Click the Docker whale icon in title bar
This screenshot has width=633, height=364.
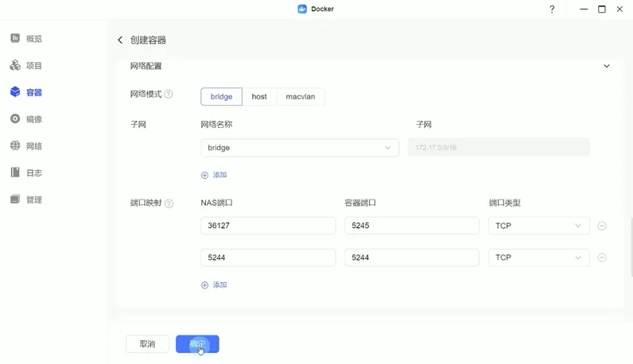[x=302, y=9]
